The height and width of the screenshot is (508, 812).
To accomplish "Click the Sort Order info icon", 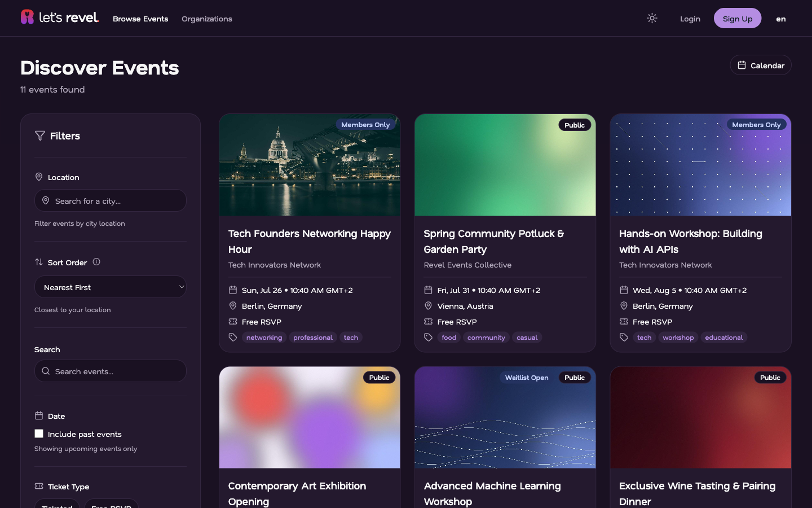I will (96, 262).
